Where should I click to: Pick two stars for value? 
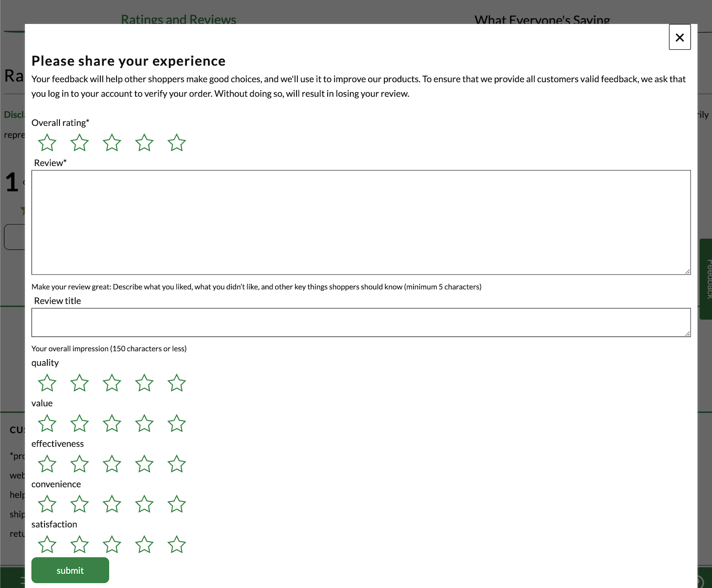(79, 424)
